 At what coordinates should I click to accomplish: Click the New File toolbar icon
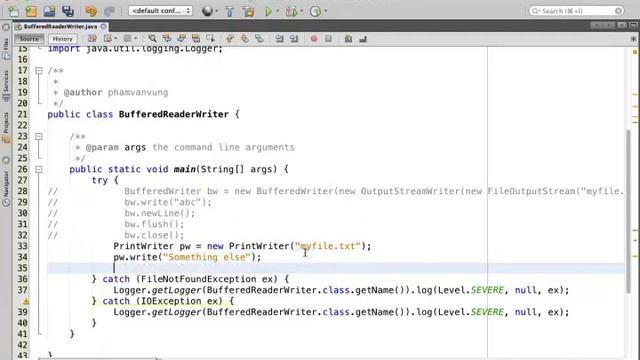[x=13, y=11]
